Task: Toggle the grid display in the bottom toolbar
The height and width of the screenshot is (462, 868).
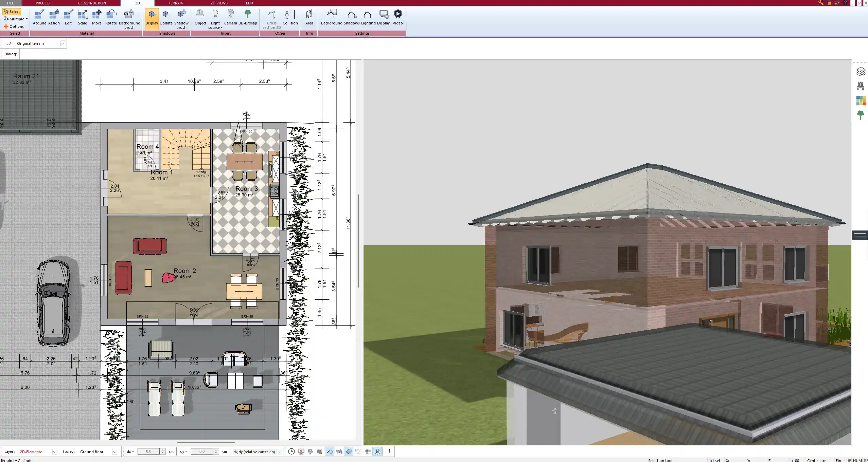Action: pos(368,451)
